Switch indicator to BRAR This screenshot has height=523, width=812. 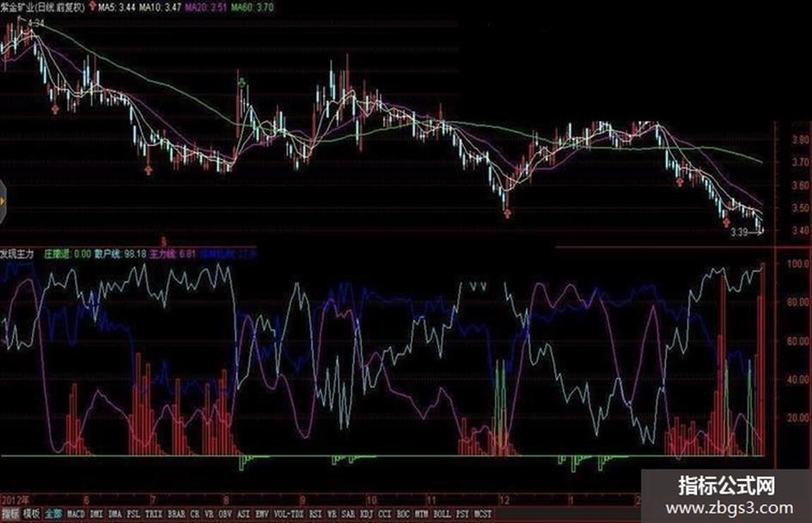pos(177,514)
